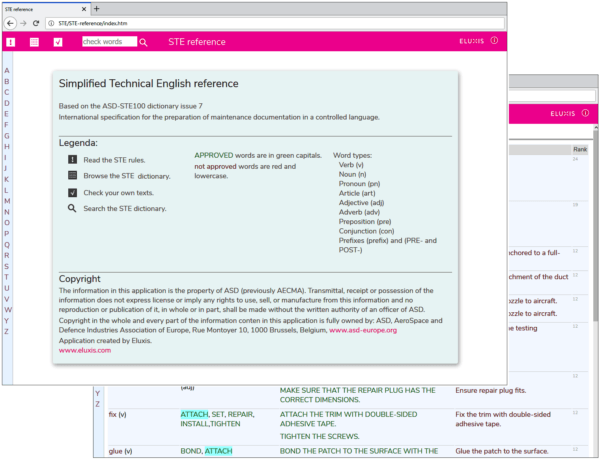Jump to letter B in index
Image resolution: width=600 pixels, height=459 pixels.
tap(7, 81)
